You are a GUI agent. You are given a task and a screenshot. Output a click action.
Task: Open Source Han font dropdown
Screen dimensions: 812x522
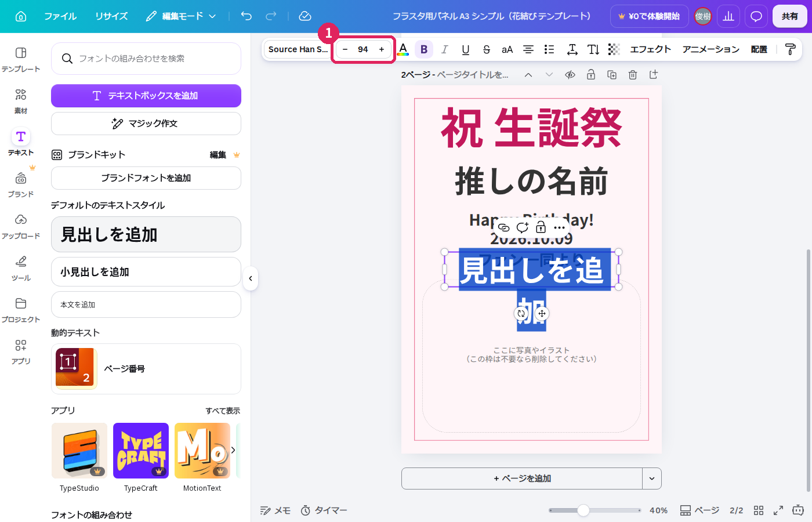(298, 49)
